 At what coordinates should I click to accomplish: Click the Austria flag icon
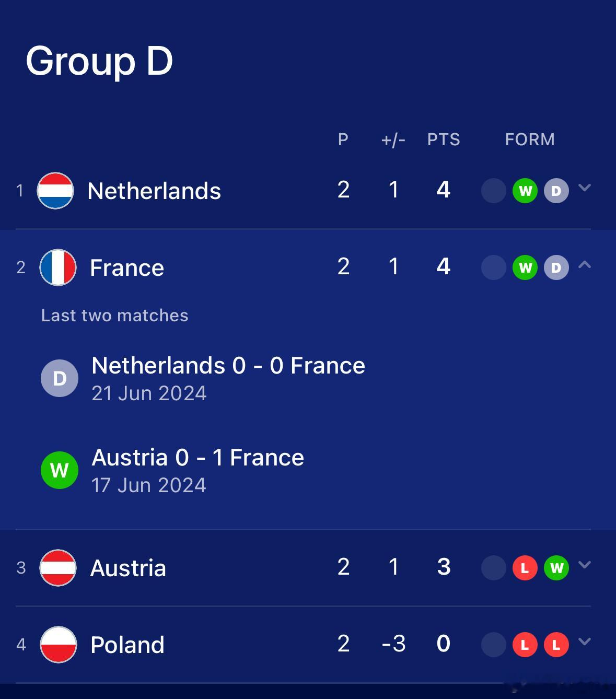pos(58,568)
